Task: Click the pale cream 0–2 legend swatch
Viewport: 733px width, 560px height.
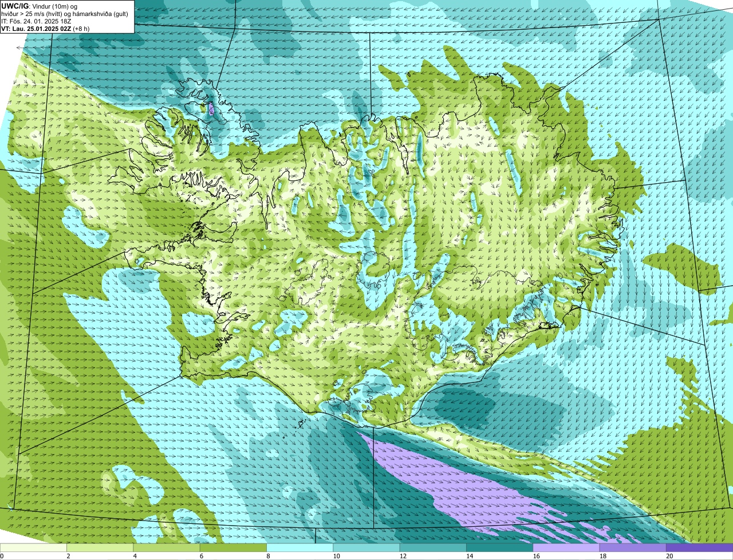Action: point(34,547)
